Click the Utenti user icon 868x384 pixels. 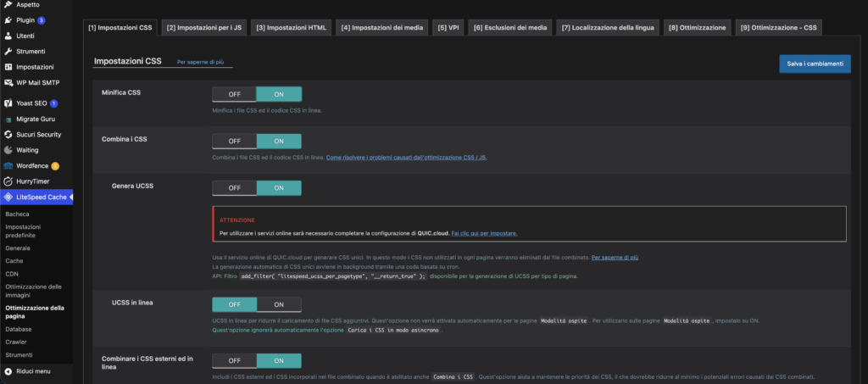coord(8,36)
